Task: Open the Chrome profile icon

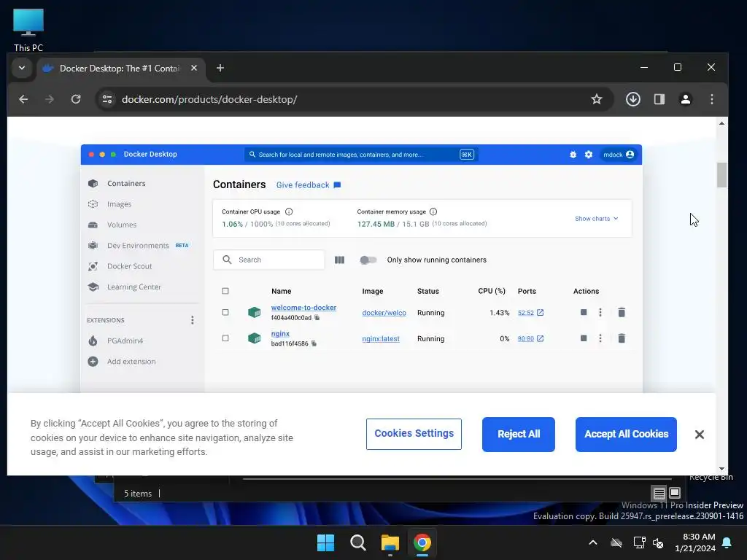Action: point(686,99)
